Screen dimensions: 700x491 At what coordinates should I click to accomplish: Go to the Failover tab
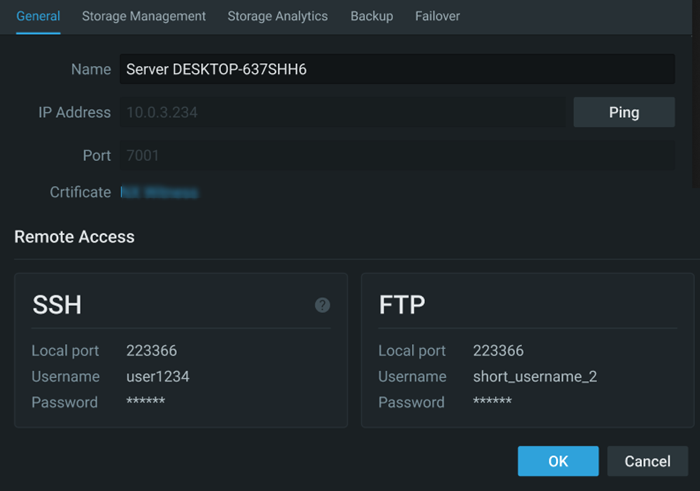[438, 17]
